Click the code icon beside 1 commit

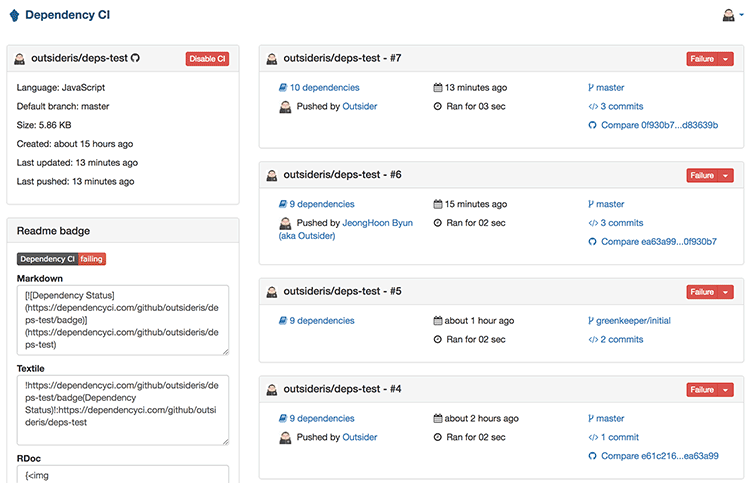coord(593,437)
